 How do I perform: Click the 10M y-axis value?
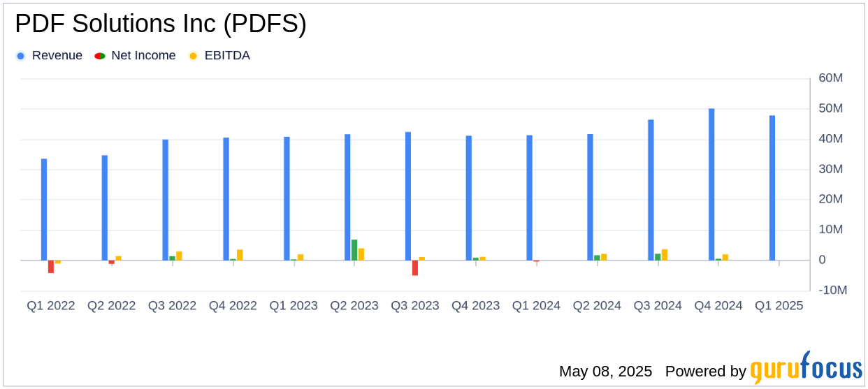click(x=831, y=229)
